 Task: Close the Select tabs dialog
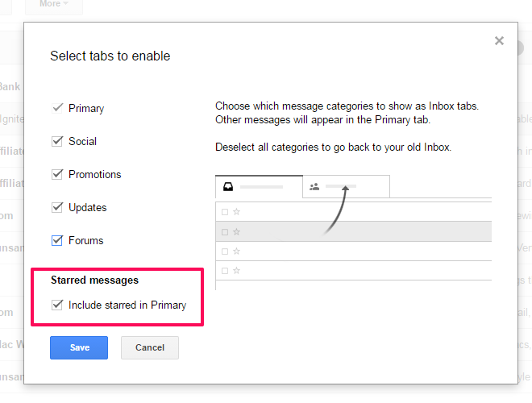[x=499, y=41]
